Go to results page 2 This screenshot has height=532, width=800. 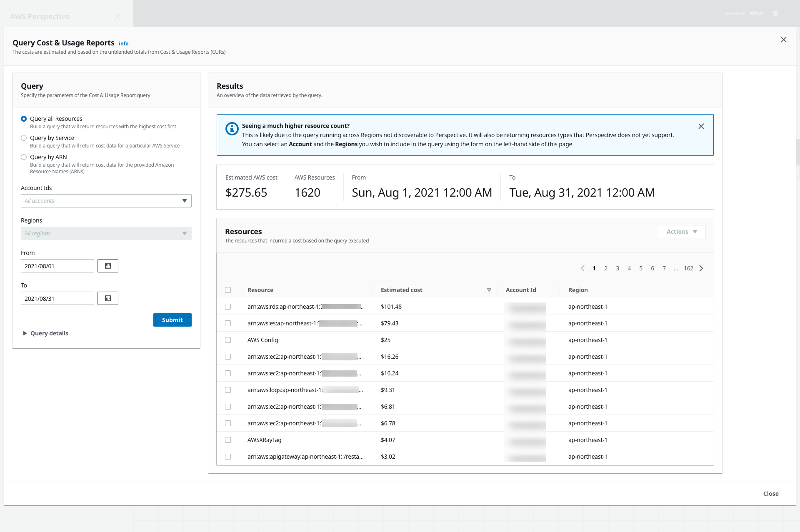(606, 268)
